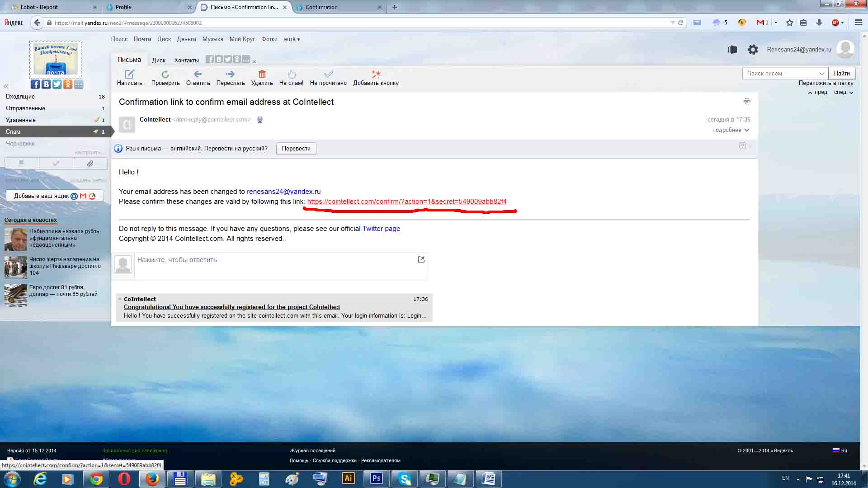Collapse the left sidebar double arrow
This screenshot has height=488, width=868.
click(x=6, y=86)
